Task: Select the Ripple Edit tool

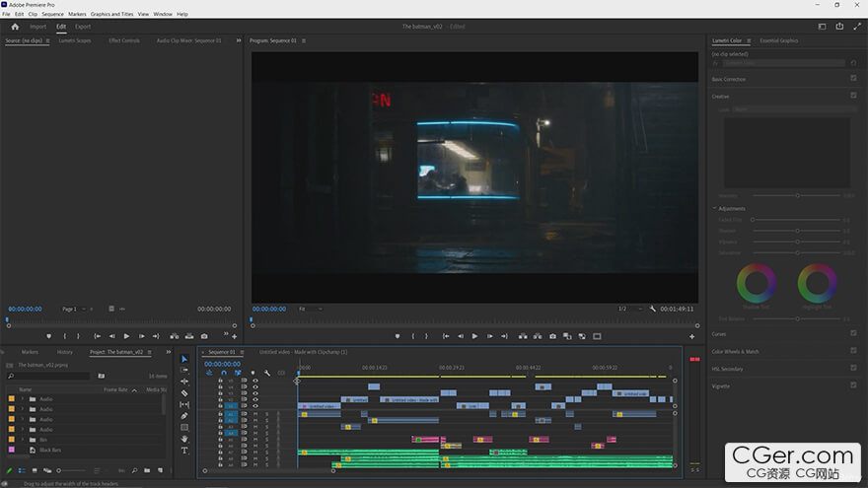Action: [x=184, y=382]
